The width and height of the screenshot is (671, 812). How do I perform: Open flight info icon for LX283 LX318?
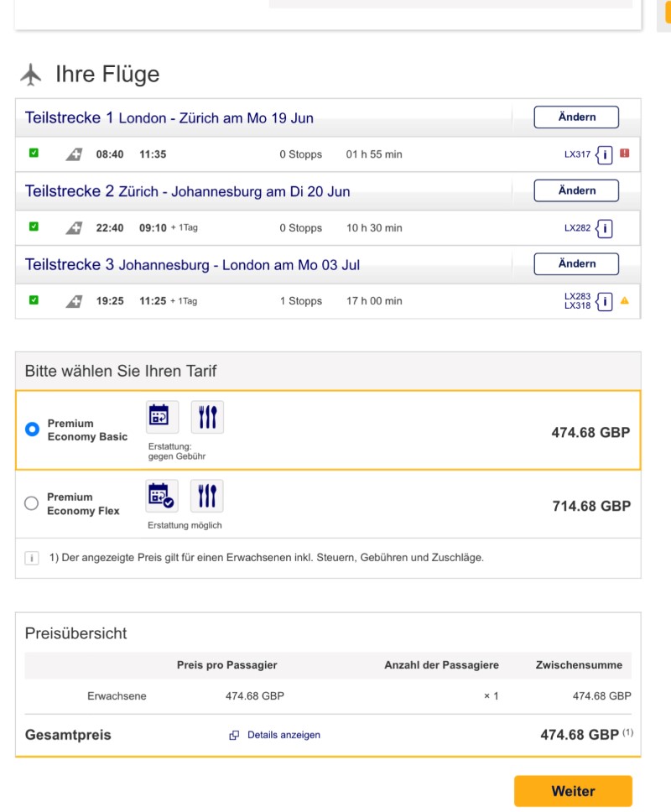point(604,301)
